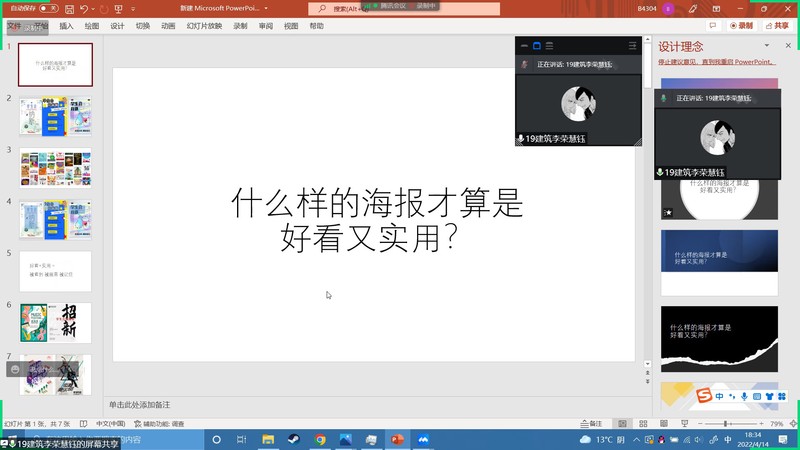Screen dimensions: 800x450
Task: Click 单击此处添加备注 notes field
Action: 140,404
